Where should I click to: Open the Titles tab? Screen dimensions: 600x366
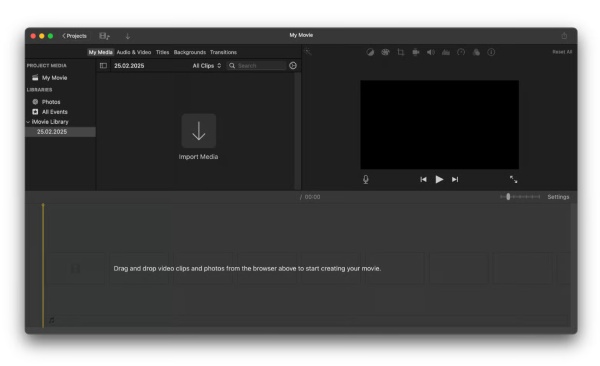(162, 52)
